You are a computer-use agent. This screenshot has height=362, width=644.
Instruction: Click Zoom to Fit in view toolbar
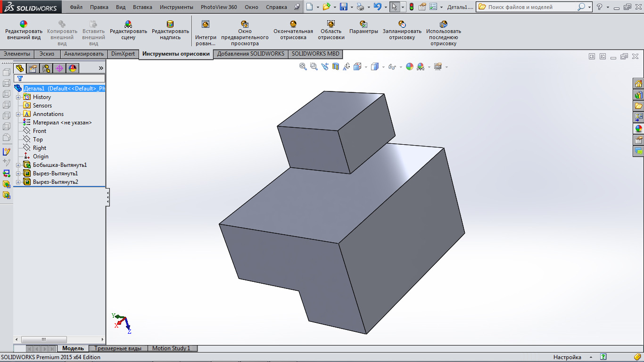coord(303,67)
